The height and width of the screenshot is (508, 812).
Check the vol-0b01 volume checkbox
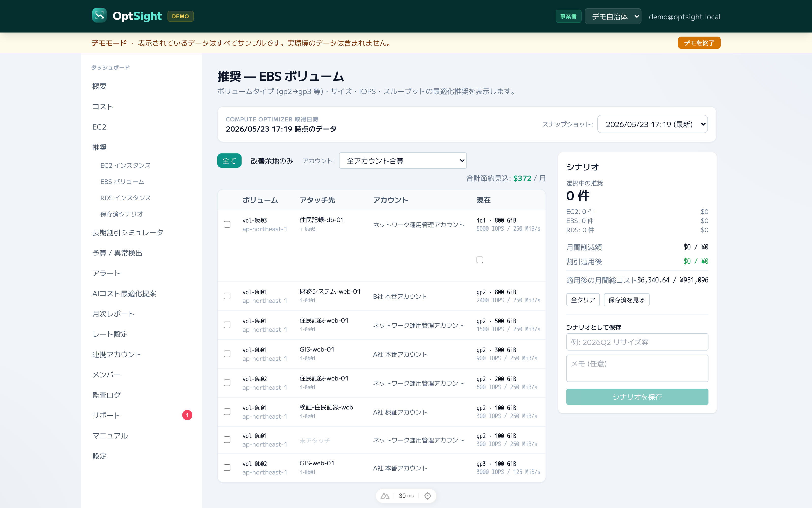click(x=227, y=354)
